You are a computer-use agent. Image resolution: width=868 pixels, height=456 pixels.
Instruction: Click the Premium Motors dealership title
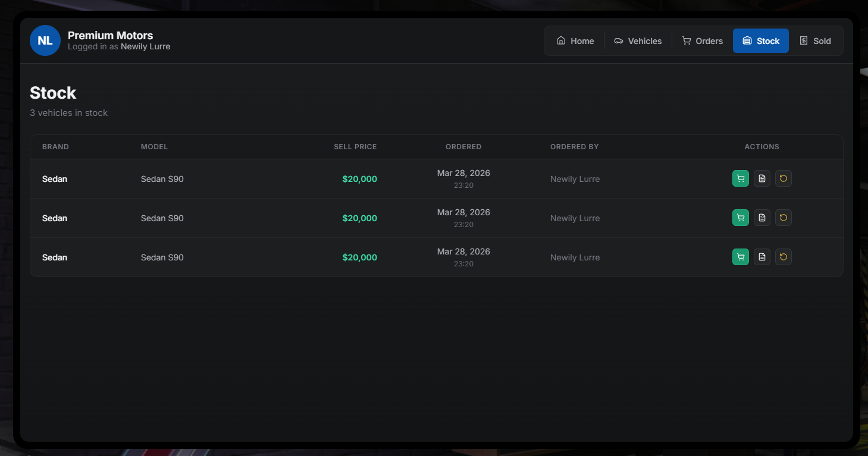110,35
